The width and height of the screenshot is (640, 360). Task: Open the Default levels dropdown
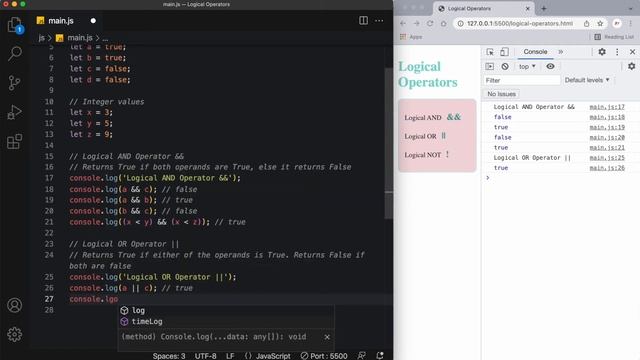tap(587, 80)
